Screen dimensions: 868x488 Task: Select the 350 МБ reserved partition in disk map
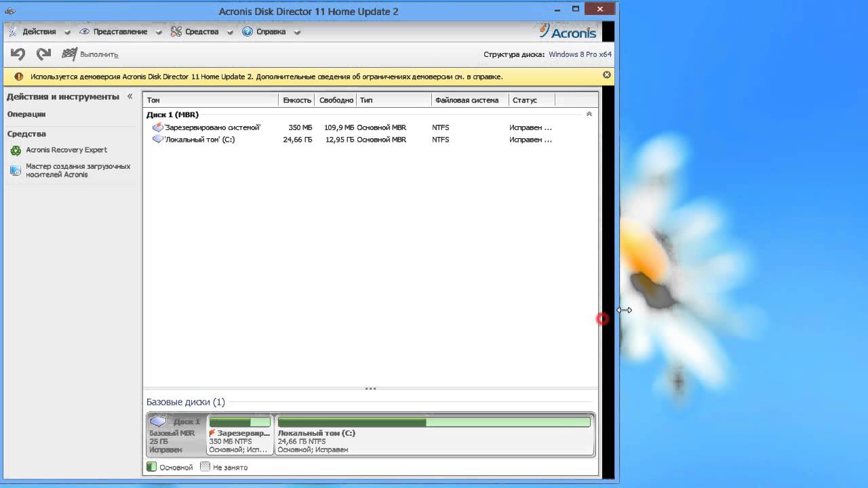pyautogui.click(x=240, y=434)
